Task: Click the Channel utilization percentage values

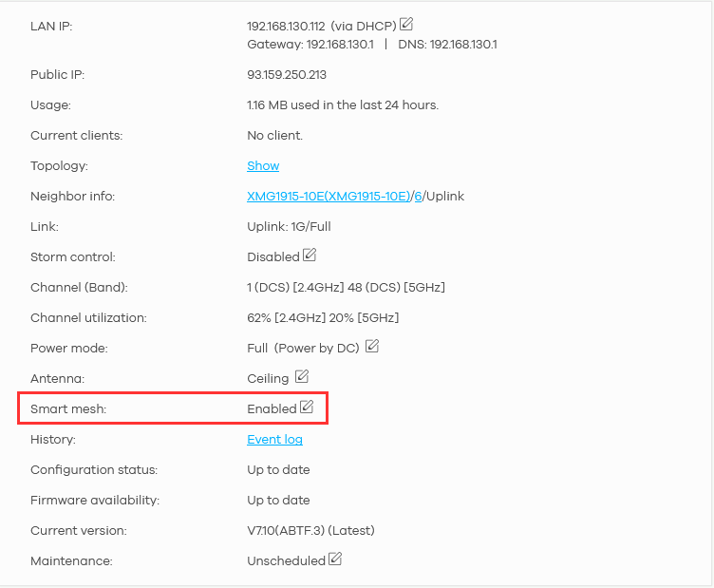Action: pos(323,318)
